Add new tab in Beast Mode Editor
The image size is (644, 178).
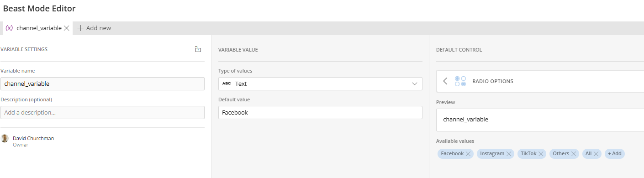point(94,28)
